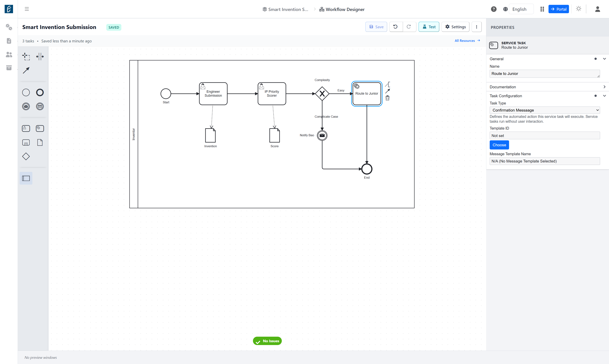This screenshot has height=364, width=609.
Task: Go to the Portal
Action: (558, 9)
